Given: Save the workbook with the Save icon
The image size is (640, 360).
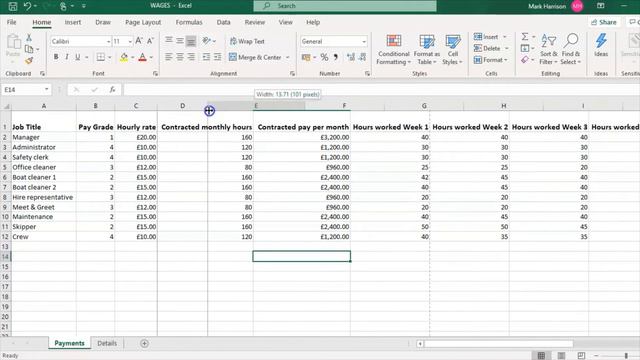Looking at the screenshot, I should 13,6.
